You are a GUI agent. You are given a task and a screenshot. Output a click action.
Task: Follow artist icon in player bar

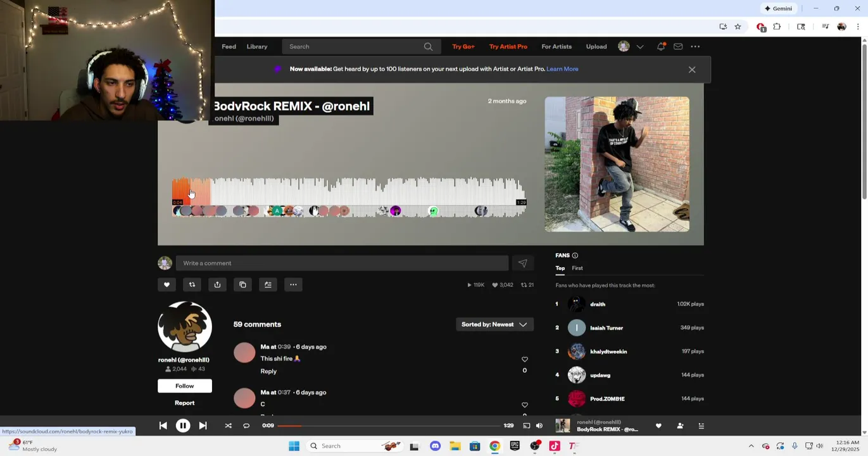(x=680, y=426)
